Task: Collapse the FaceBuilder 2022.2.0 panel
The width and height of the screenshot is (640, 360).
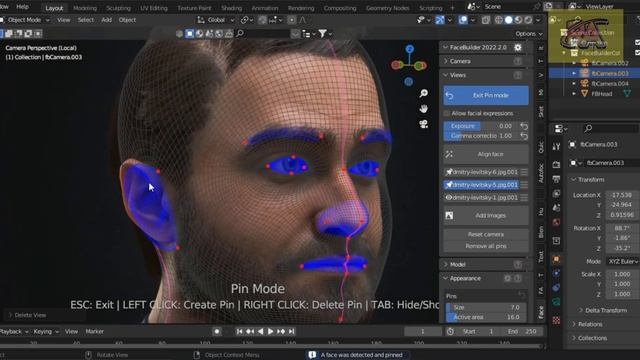Action: click(x=446, y=47)
